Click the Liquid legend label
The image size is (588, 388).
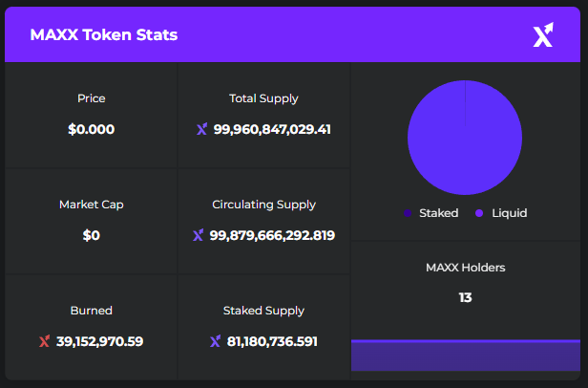coord(509,213)
